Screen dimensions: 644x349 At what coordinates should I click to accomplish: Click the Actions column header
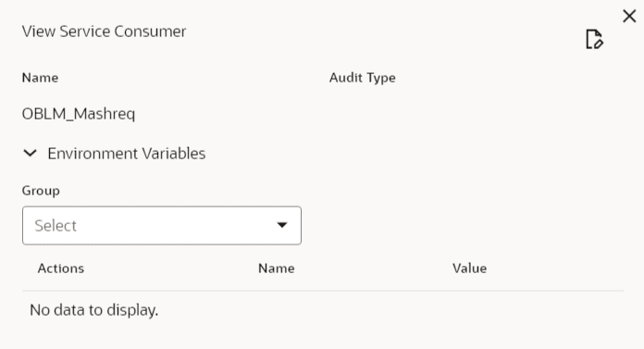tap(61, 268)
